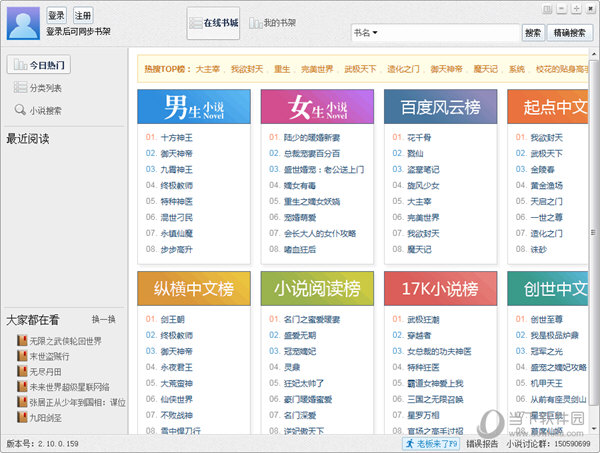600x453 pixels.
Task: Click the vertical scrollbar thumb
Action: click(593, 232)
